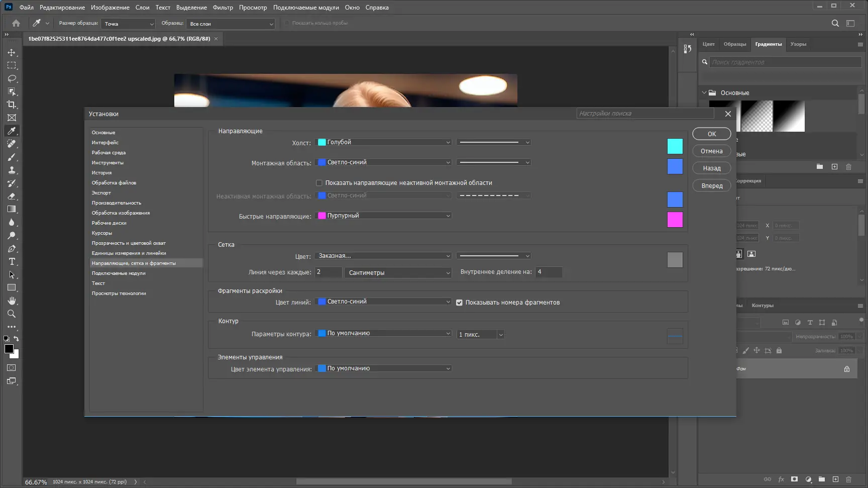Viewport: 868px width, 488px height.
Task: Select the Eyedropper tool
Action: 12,131
